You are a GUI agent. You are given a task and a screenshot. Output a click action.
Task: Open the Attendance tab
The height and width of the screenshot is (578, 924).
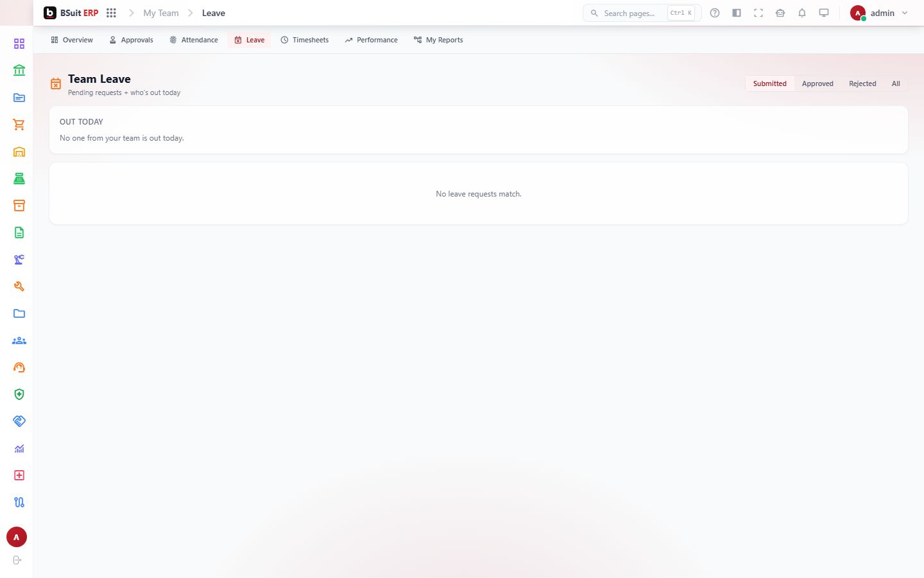click(x=194, y=40)
